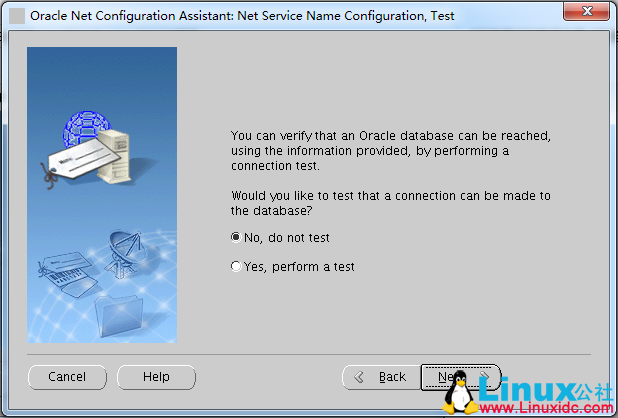This screenshot has height=418, width=618.
Task: Click the left arrow on the Back button
Action: click(x=359, y=377)
